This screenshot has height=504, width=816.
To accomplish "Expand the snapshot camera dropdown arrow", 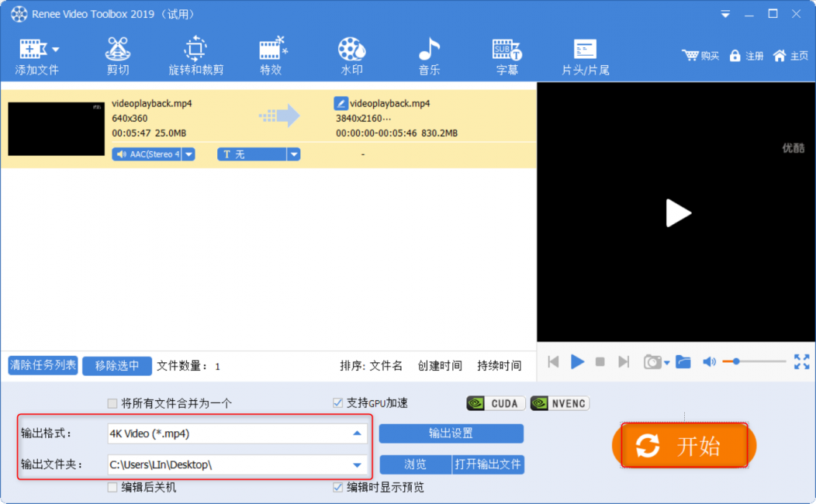I will (666, 363).
